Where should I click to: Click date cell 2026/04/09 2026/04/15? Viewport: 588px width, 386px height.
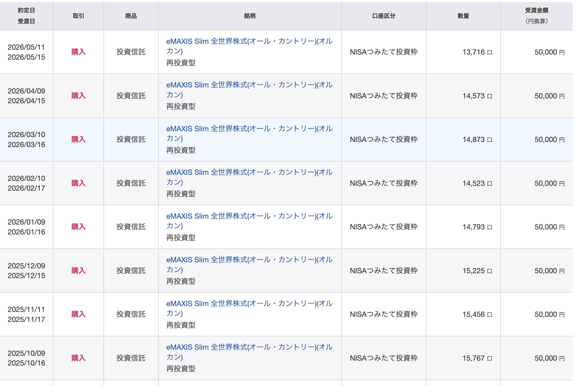pos(26,96)
